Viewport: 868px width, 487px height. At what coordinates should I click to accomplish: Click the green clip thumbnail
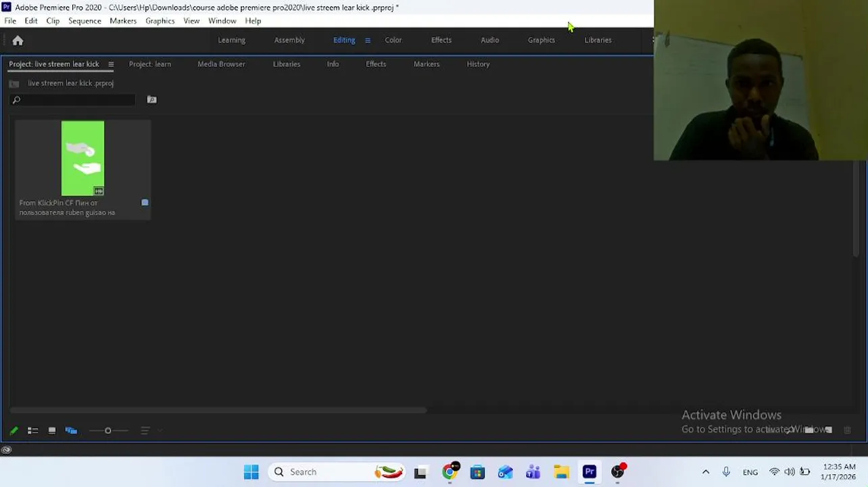(82, 158)
